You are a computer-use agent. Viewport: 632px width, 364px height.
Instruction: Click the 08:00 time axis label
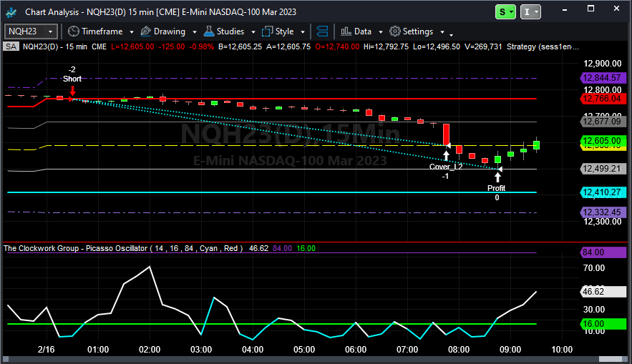pyautogui.click(x=459, y=350)
